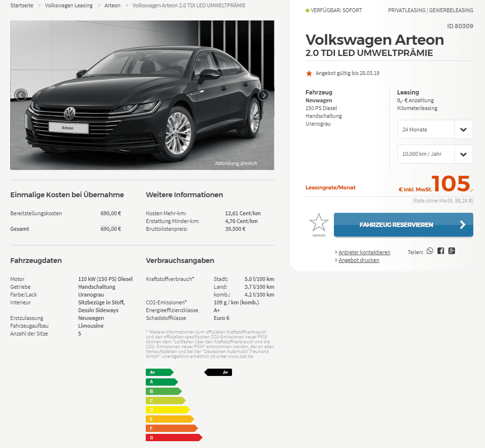The image size is (485, 448).
Task: Show the next car image
Action: tap(264, 95)
